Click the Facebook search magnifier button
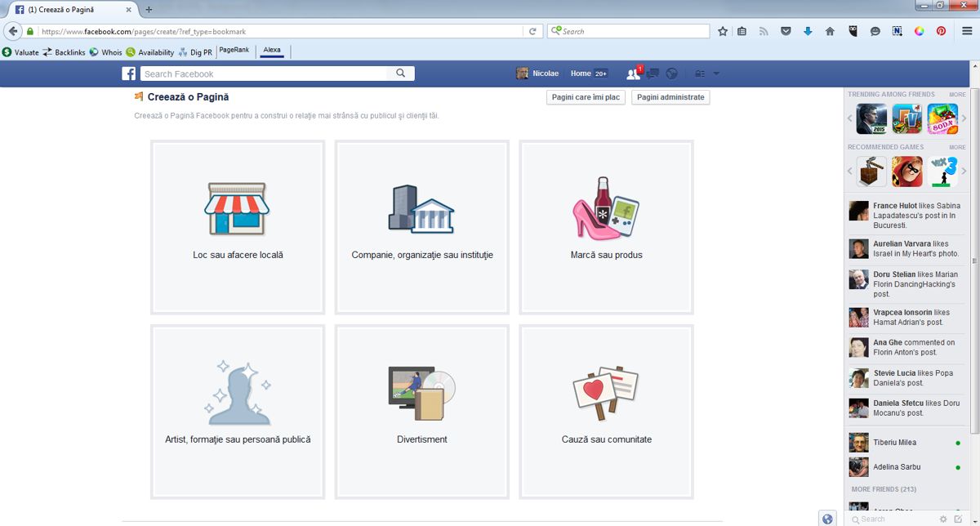Viewport: 980px width, 526px height. (x=401, y=74)
